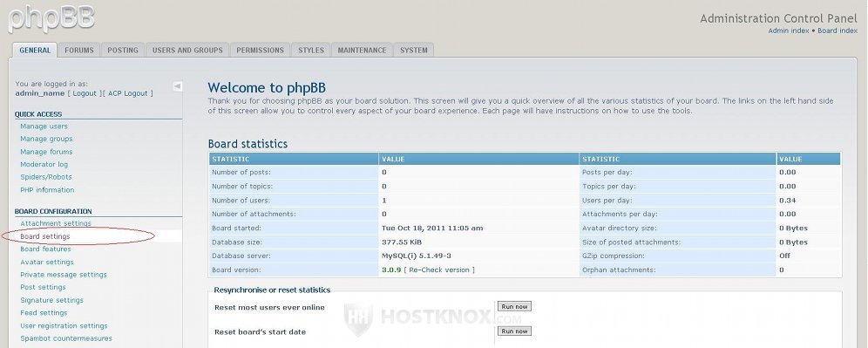Click the QUICK ACCESS section header
This screenshot has height=348, width=868.
point(38,114)
